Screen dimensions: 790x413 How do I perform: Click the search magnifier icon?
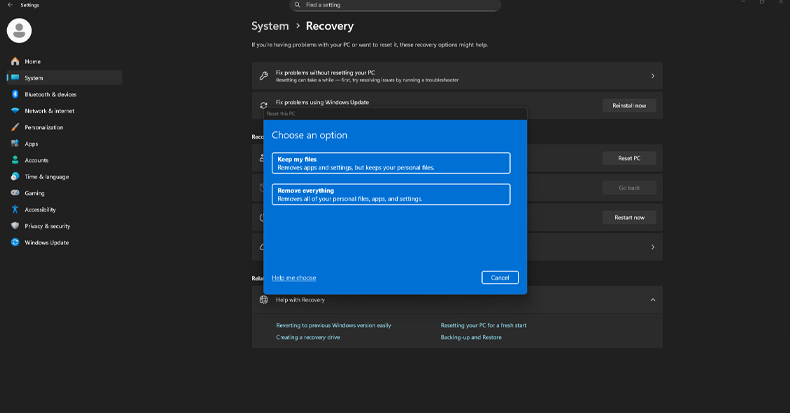click(297, 5)
